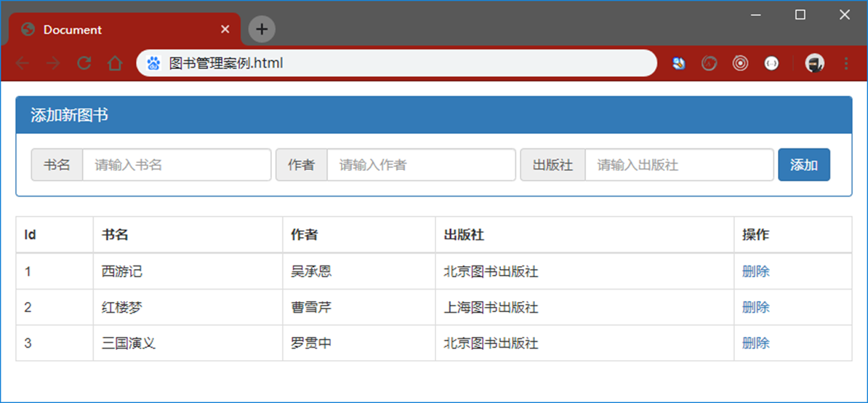
Task: Maximize the browser window
Action: coord(800,15)
